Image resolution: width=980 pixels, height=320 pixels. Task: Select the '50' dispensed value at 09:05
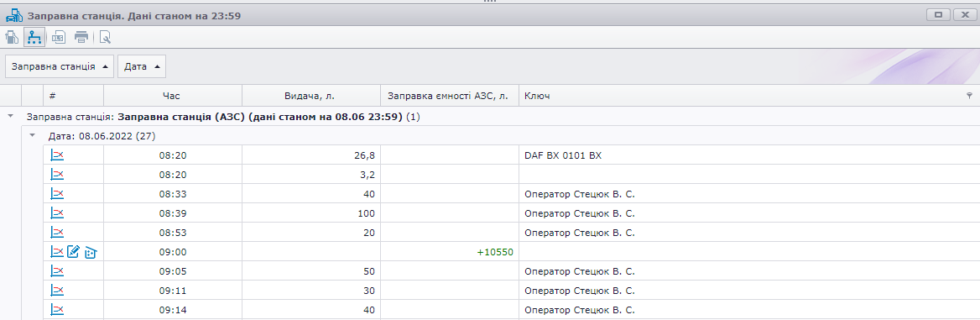[369, 272]
